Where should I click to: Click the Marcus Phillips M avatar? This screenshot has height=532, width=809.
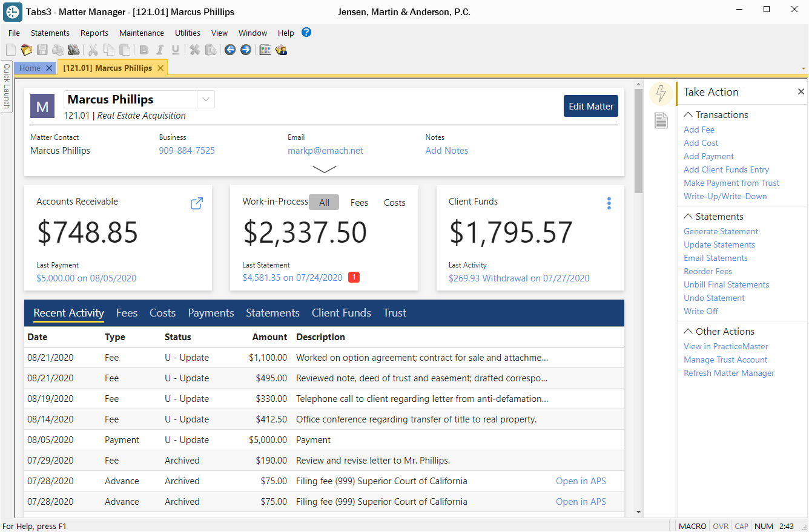click(x=42, y=106)
